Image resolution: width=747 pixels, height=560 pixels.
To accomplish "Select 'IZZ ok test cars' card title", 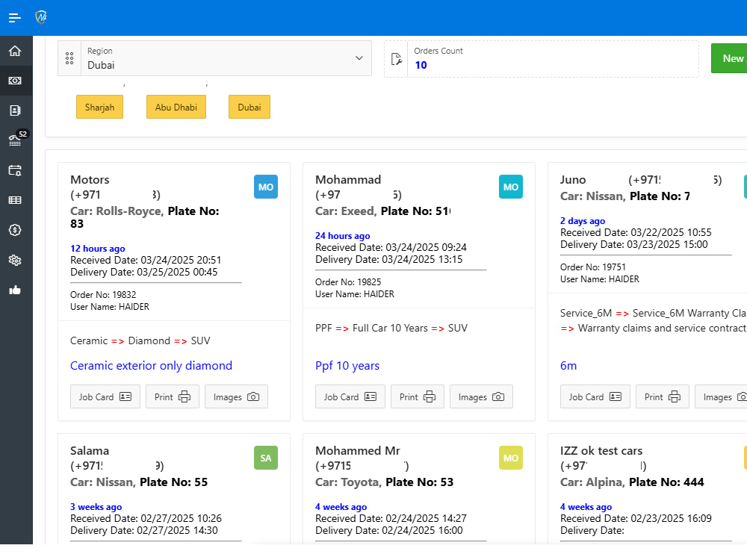I will pos(601,450).
